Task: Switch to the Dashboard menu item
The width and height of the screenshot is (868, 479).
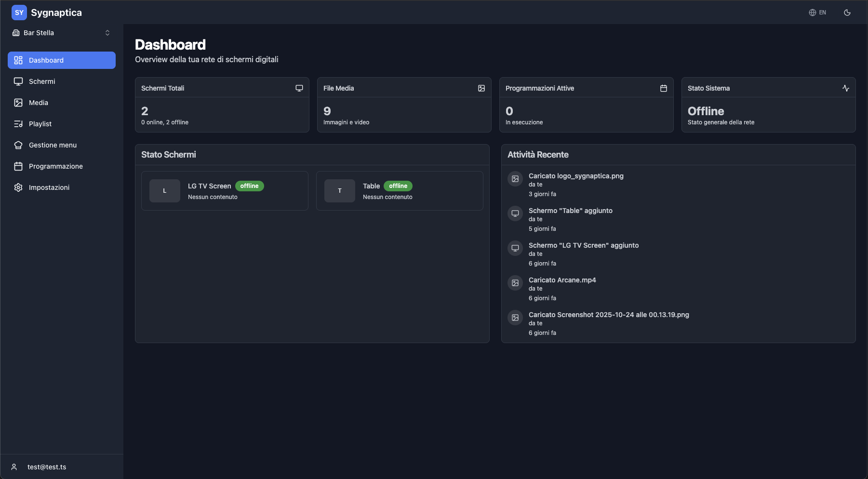Action: click(x=46, y=60)
